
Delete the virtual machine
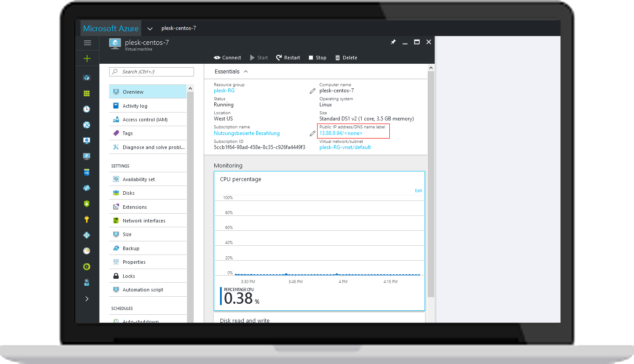coord(346,58)
